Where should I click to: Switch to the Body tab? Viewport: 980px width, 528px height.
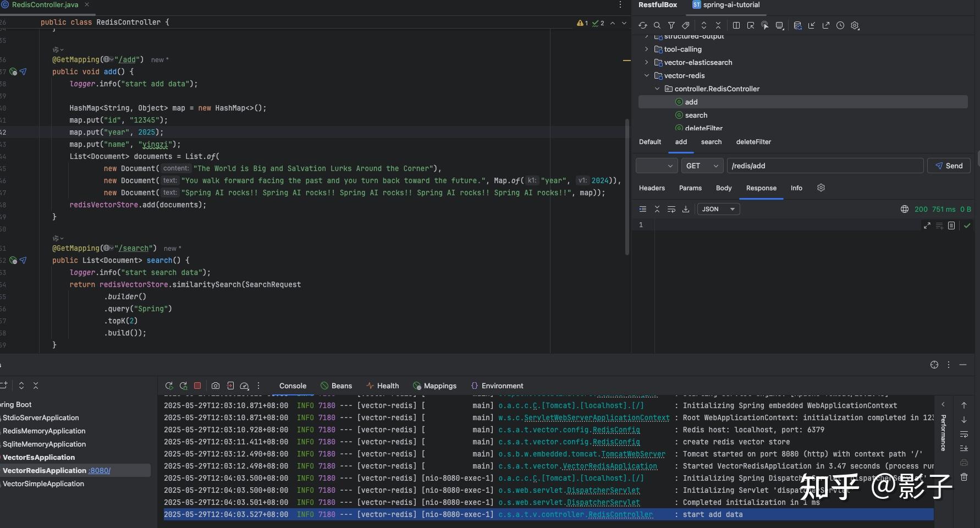click(723, 188)
